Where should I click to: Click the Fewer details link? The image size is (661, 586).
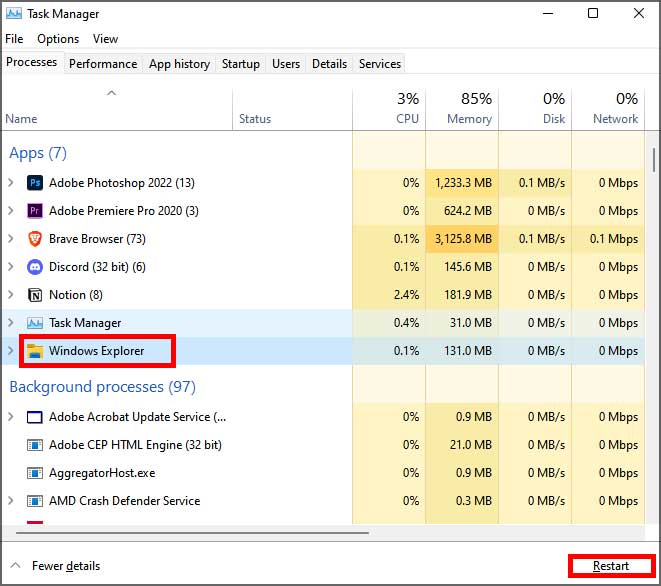(66, 566)
